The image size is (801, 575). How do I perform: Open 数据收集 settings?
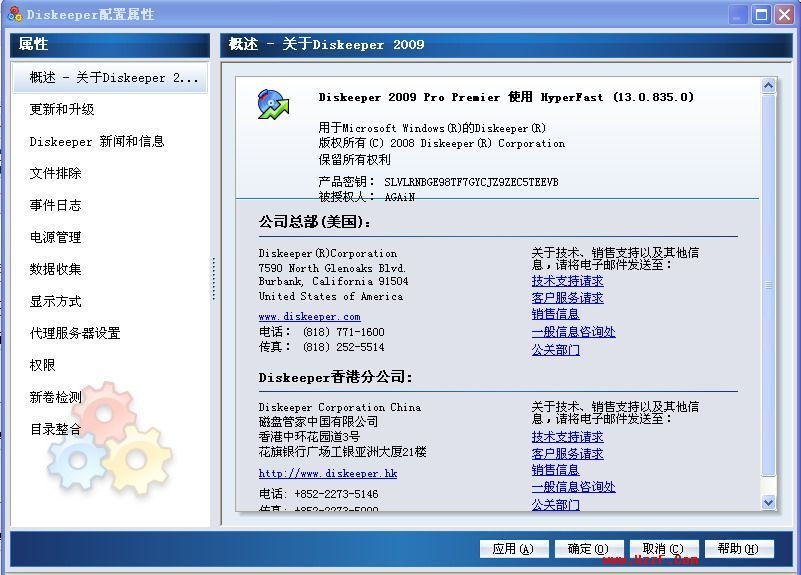click(55, 269)
